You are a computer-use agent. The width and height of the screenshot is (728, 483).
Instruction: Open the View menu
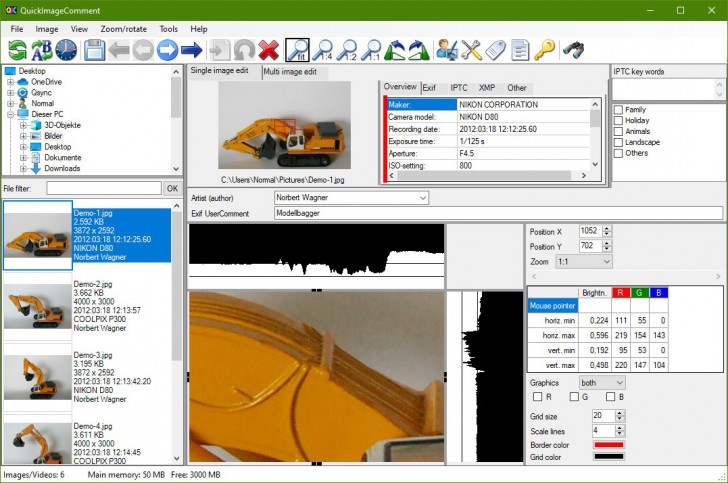pos(79,29)
